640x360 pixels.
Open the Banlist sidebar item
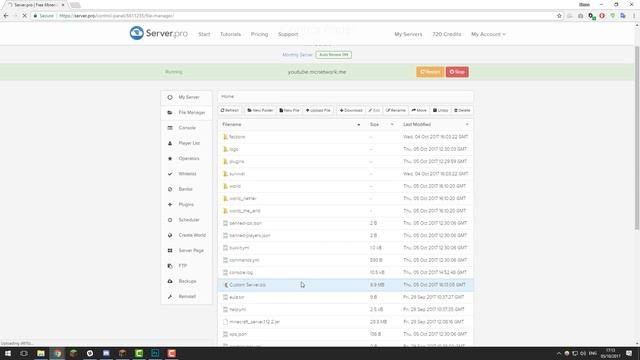pos(187,189)
